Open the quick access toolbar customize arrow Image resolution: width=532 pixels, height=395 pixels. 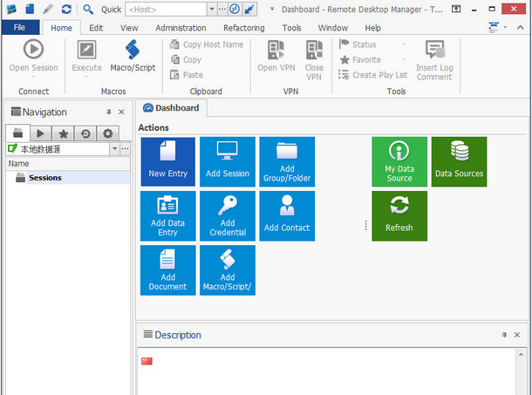click(272, 10)
